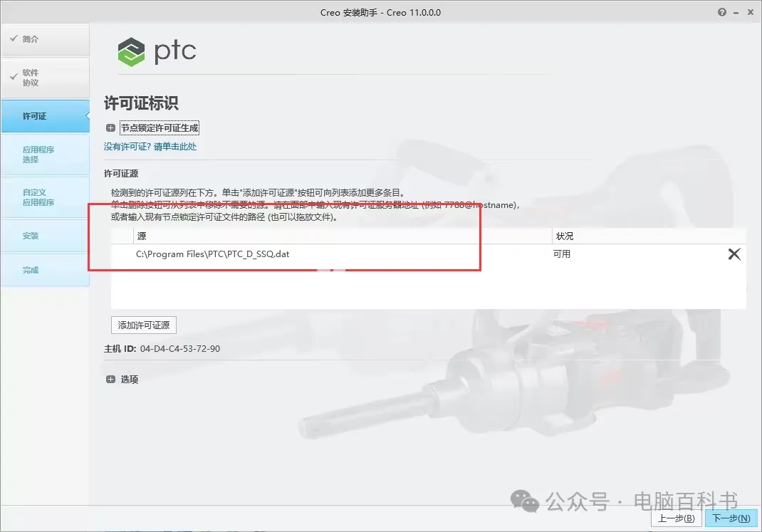762x532 pixels.
Task: Click the 可用 status cell
Action: [x=562, y=254]
